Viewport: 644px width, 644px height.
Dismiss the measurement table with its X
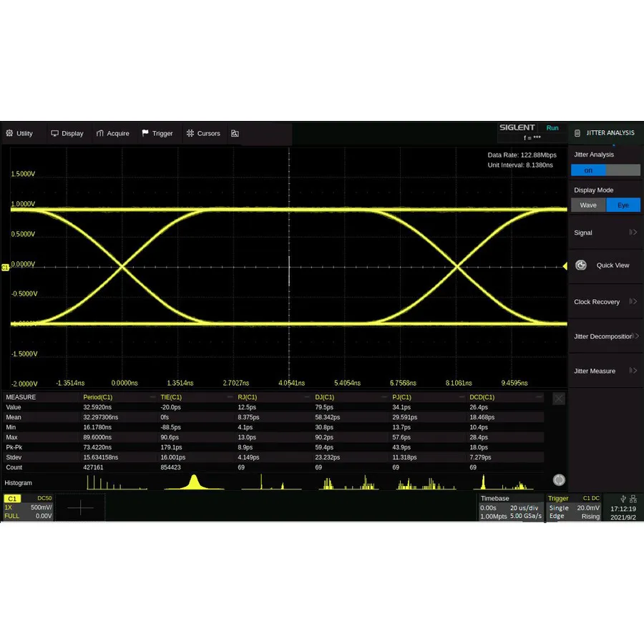coord(558,399)
